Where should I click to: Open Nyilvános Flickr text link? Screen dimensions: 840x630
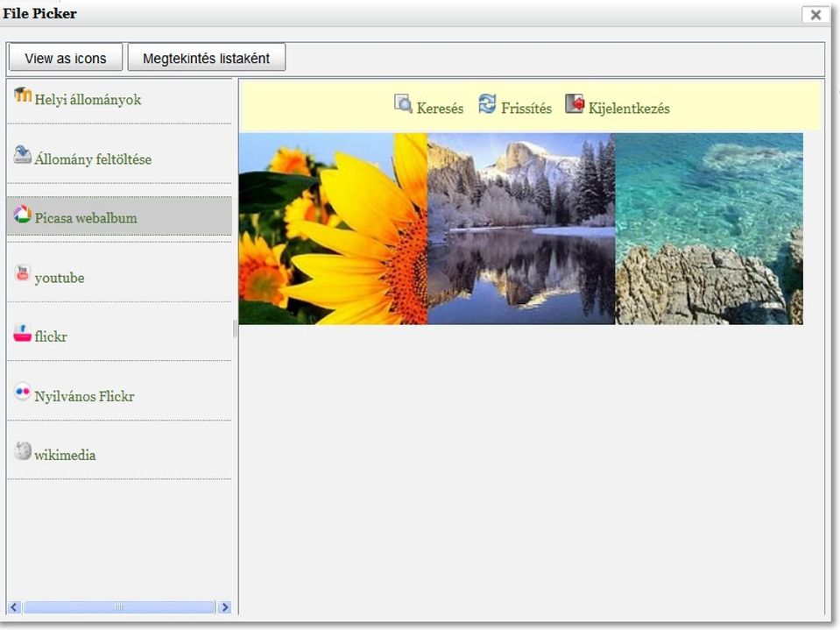pyautogui.click(x=85, y=396)
